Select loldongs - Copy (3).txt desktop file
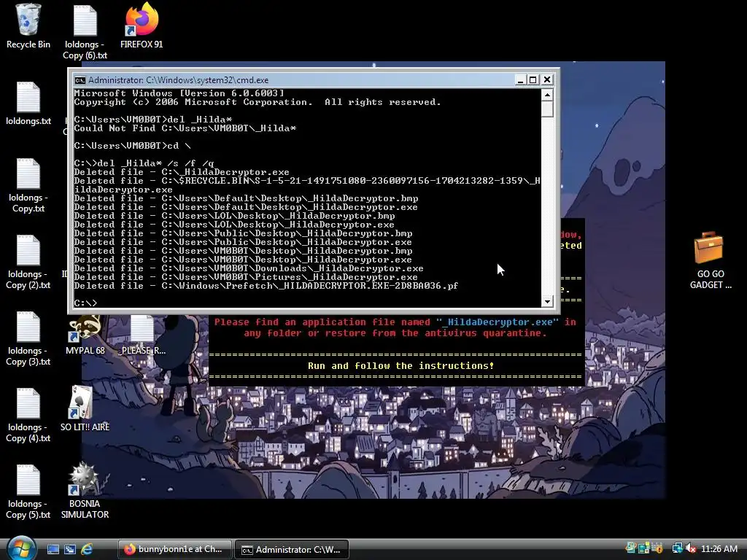Screen dimensions: 747x560 click(x=28, y=338)
